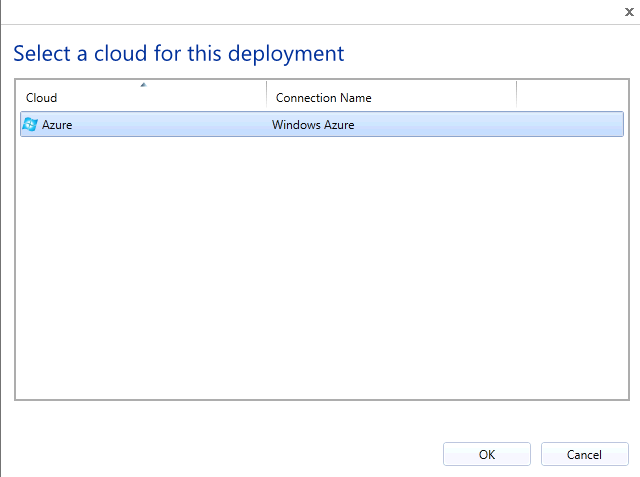Sort by the Connection Name column header
The image size is (640, 477).
point(391,96)
